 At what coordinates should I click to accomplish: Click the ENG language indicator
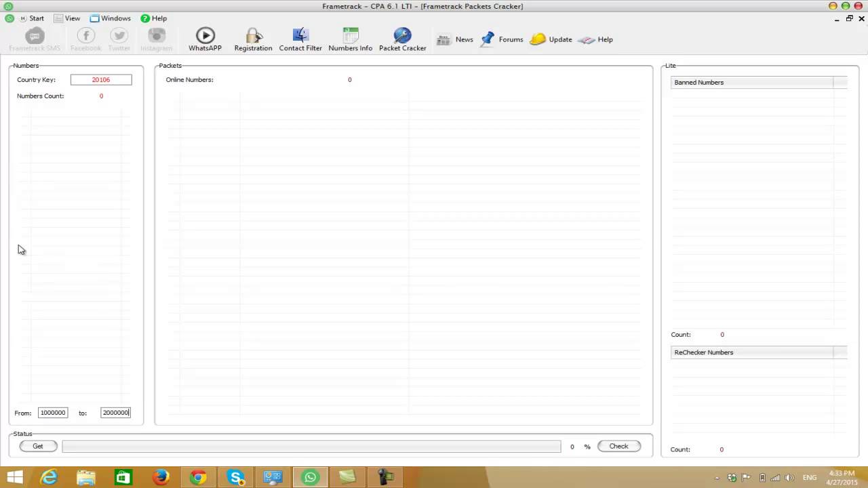point(810,478)
